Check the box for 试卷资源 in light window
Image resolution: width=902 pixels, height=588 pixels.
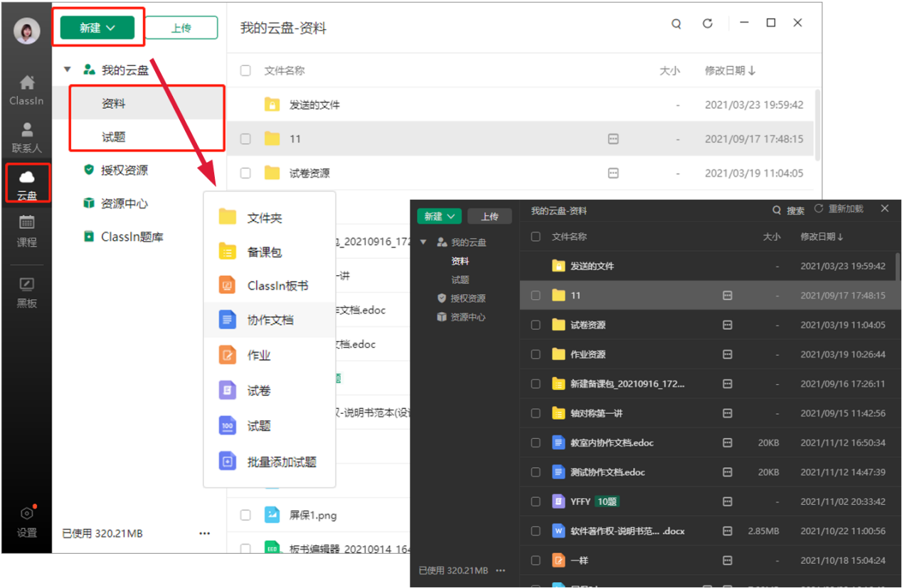[245, 173]
